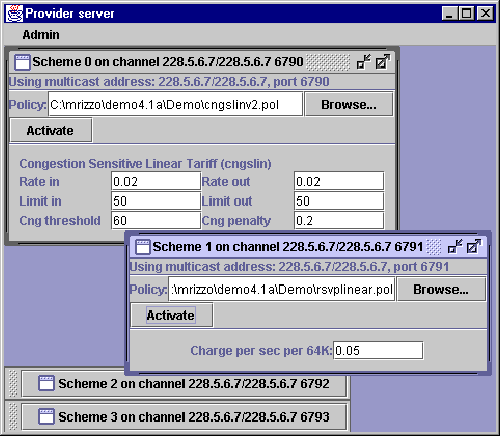
Task: Activate the rsvplinear policy in Scheme 1
Action: [x=171, y=315]
